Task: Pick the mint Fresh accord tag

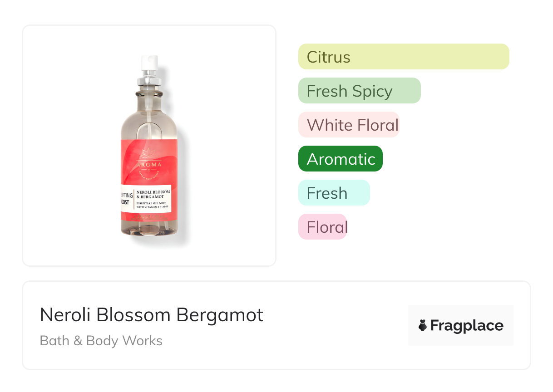Action: 334,193
